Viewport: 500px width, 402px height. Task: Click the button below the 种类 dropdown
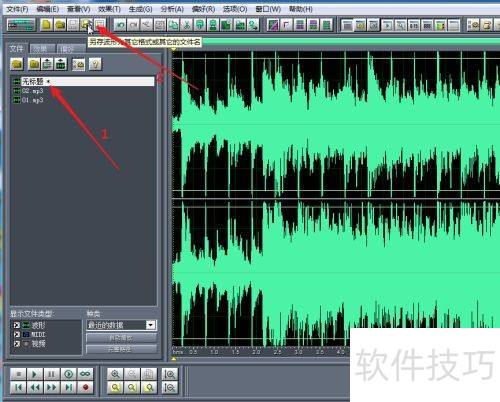[121, 338]
